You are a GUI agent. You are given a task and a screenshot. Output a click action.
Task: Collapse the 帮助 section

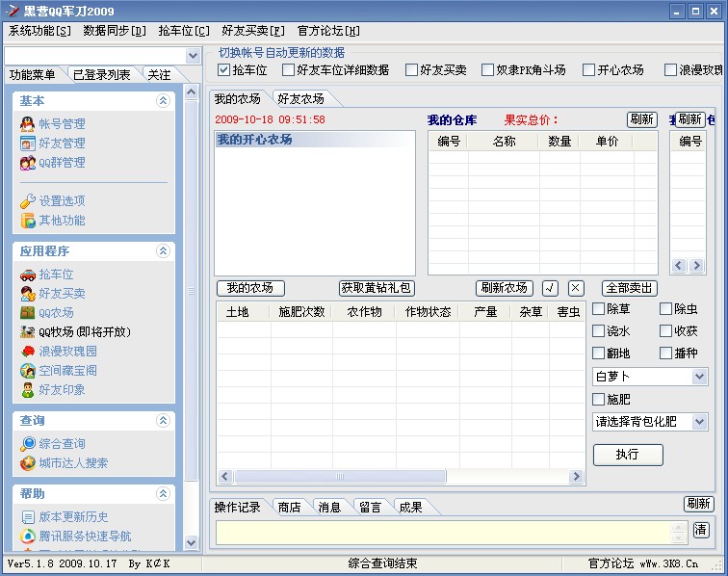coord(163,494)
